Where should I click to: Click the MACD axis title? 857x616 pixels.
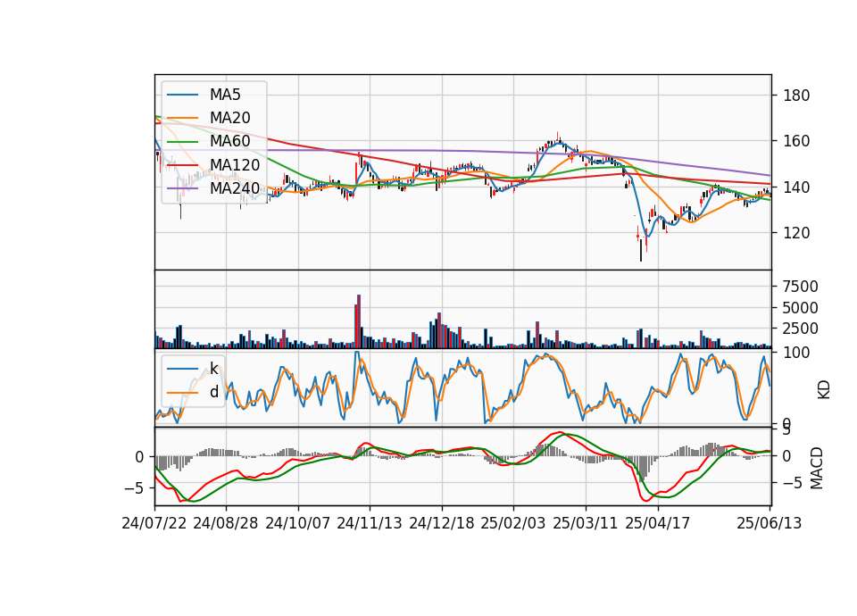816,468
